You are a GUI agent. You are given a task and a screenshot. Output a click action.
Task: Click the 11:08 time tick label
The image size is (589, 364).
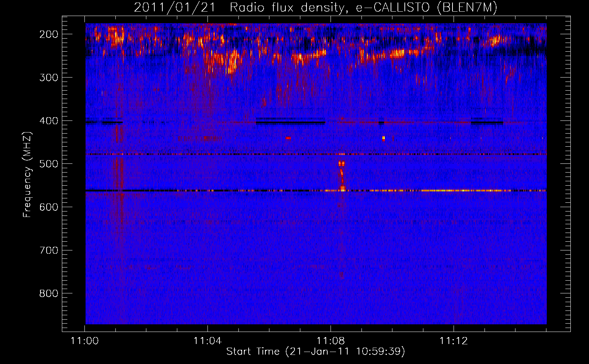(331, 341)
